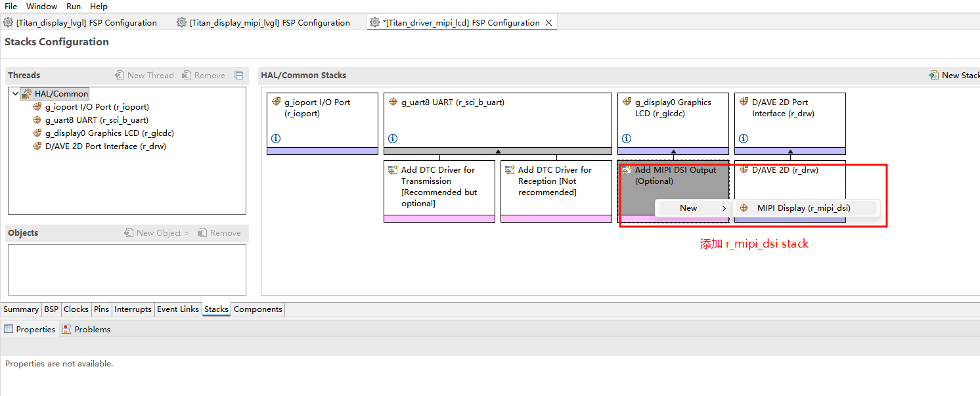The width and height of the screenshot is (980, 396).
Task: Expand the New submenu arrow
Action: tap(724, 208)
